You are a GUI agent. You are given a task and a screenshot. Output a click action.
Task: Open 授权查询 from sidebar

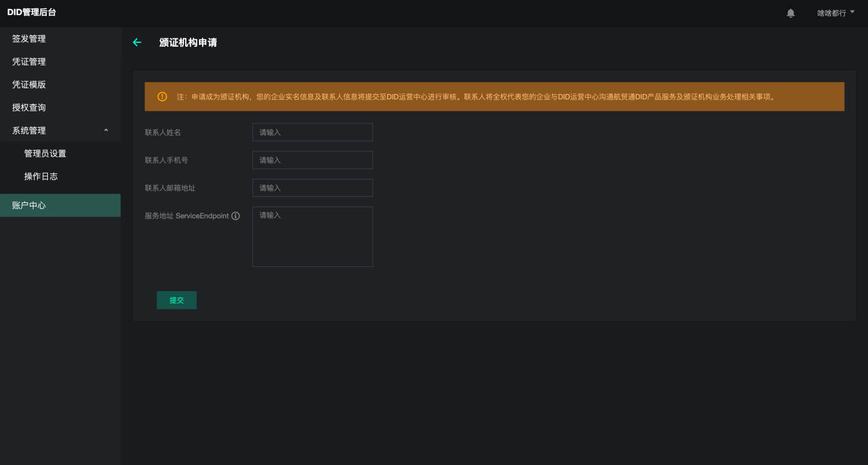(x=29, y=108)
